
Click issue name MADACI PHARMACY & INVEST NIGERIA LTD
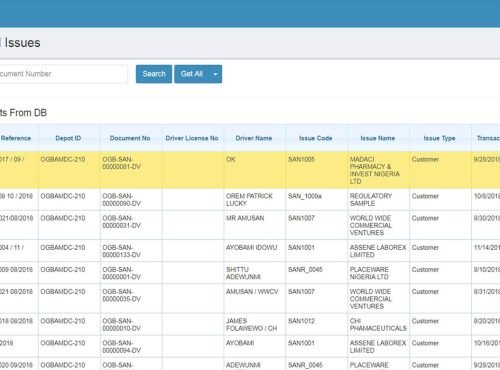tap(375, 170)
